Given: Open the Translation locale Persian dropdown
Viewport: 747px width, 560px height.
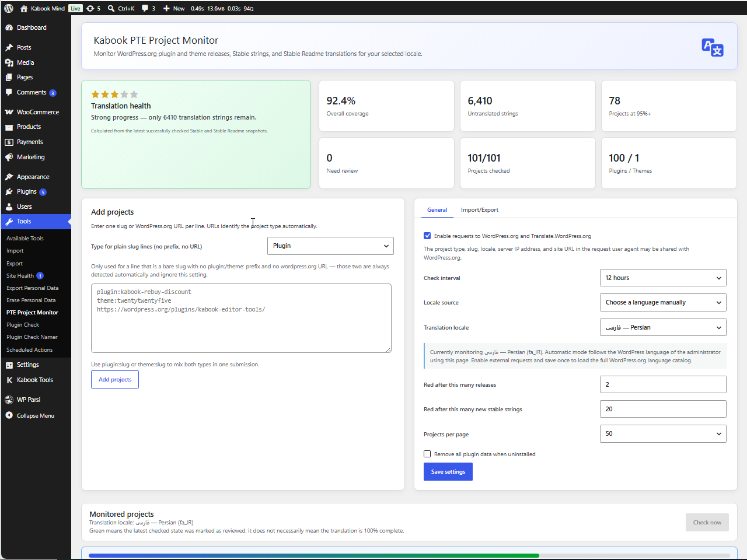Looking at the screenshot, I should pos(663,327).
